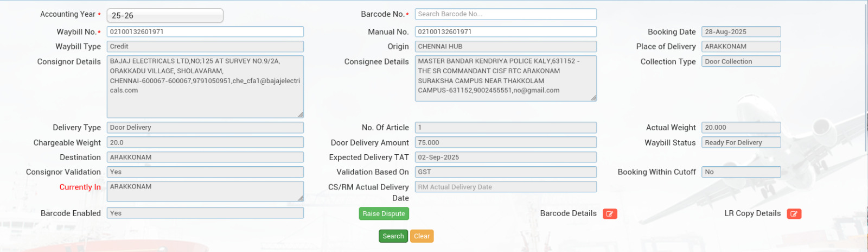Click the Raise Dispute button
This screenshot has height=252, width=868.
point(384,214)
